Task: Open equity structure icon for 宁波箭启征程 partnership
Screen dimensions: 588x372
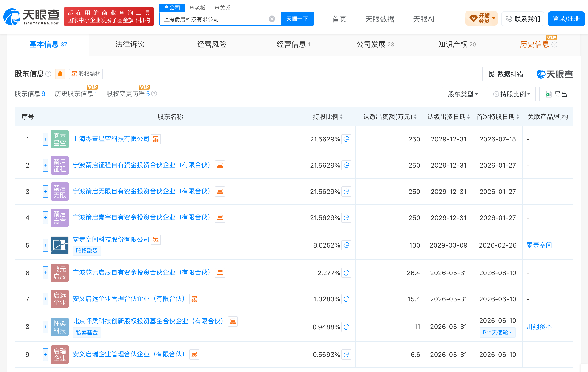Action: (220, 165)
